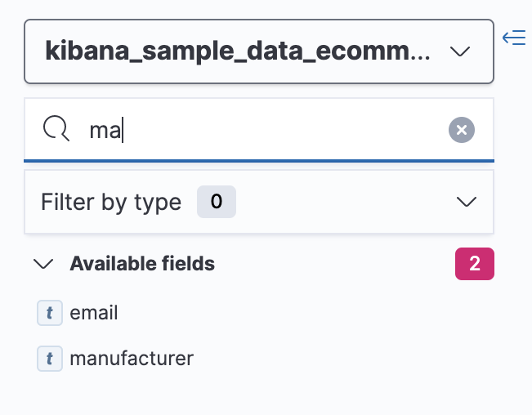Open the kibana_sample_data_ecomm index pattern selector
532x415 pixels.
point(237,51)
